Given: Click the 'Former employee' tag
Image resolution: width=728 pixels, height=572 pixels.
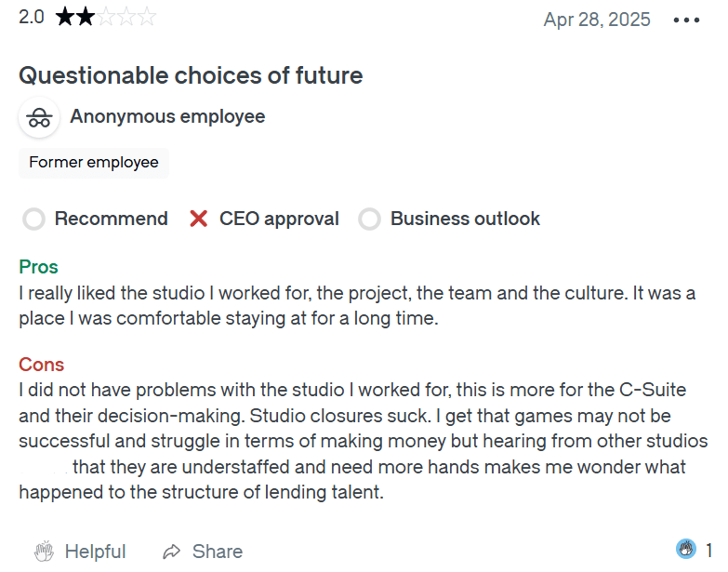Looking at the screenshot, I should point(94,163).
